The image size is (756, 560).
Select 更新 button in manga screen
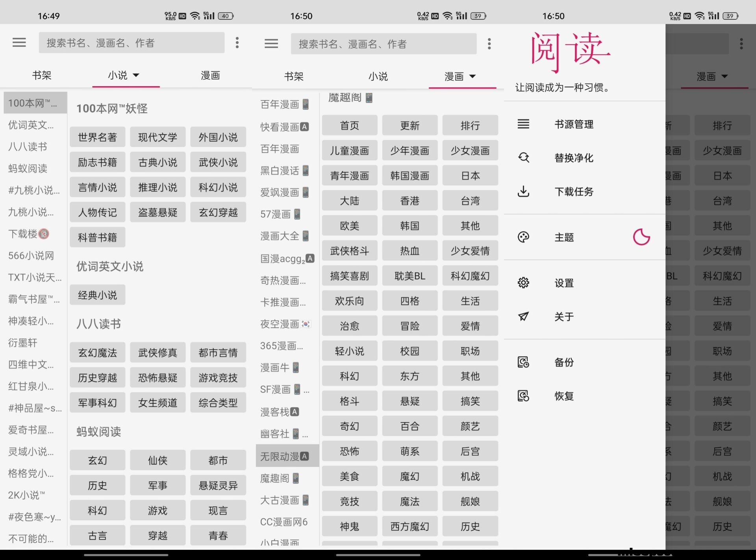click(410, 126)
